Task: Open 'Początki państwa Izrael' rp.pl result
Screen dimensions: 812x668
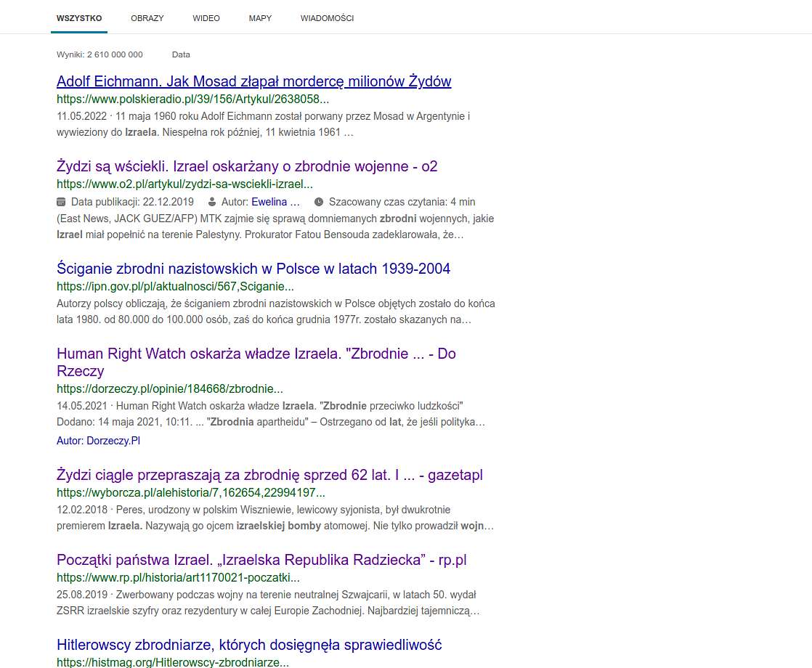Action: [x=261, y=560]
